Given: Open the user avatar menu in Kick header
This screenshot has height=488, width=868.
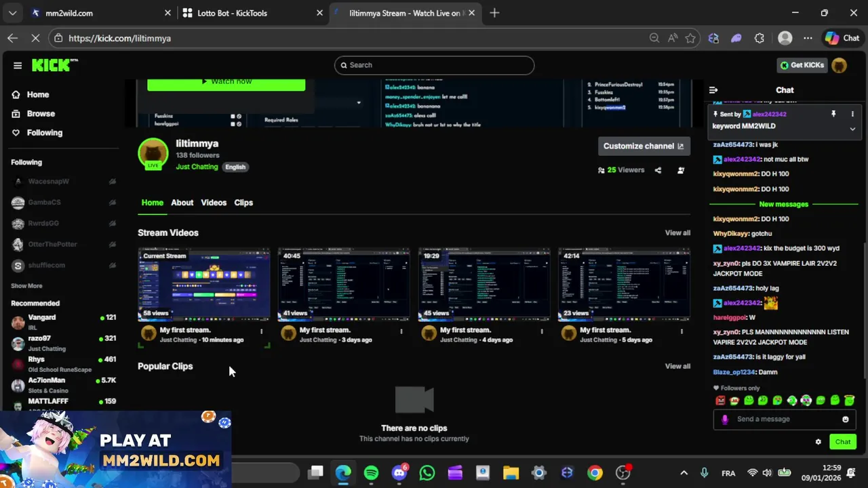Looking at the screenshot, I should [840, 65].
